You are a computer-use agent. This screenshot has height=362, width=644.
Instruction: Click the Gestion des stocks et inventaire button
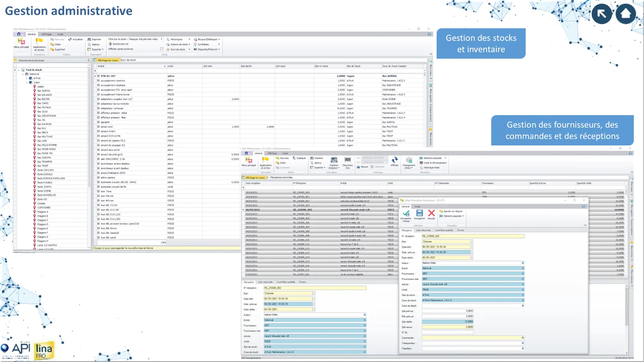tap(481, 44)
